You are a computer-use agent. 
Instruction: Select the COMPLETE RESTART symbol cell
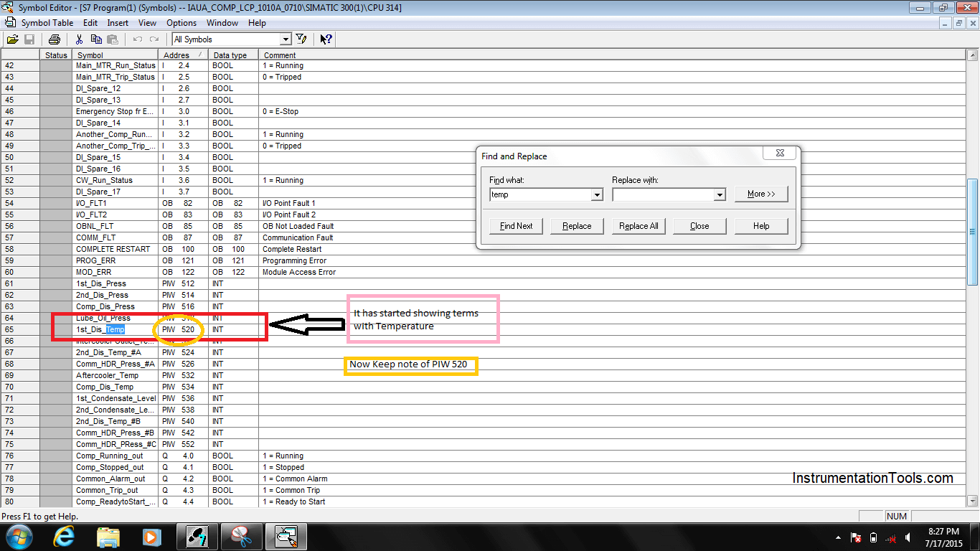[116, 249]
